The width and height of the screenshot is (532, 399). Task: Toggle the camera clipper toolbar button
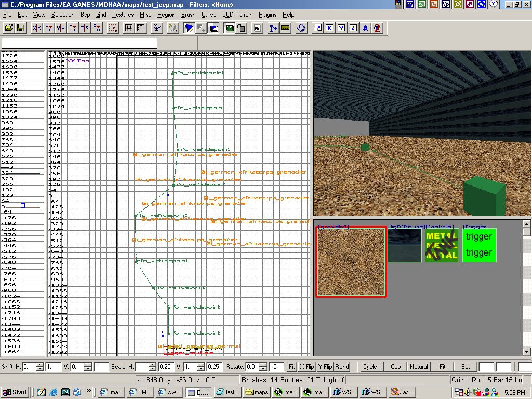click(214, 28)
